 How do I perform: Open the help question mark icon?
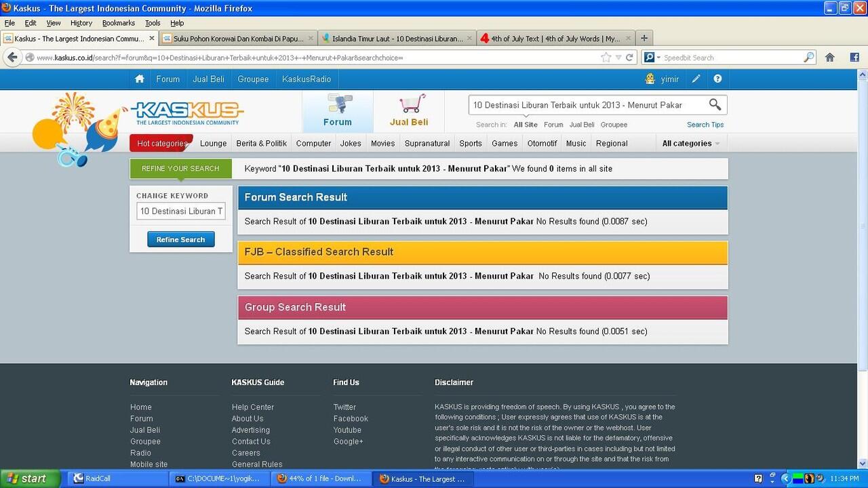717,79
